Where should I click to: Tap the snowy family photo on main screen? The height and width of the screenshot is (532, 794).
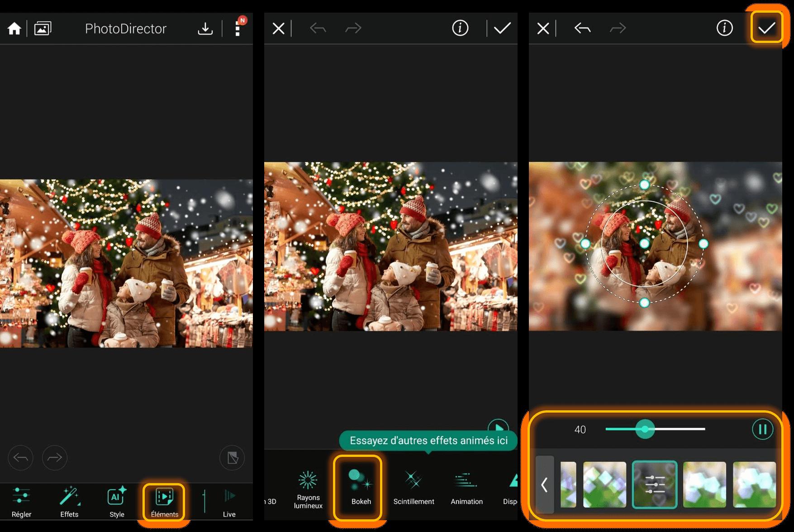126,264
